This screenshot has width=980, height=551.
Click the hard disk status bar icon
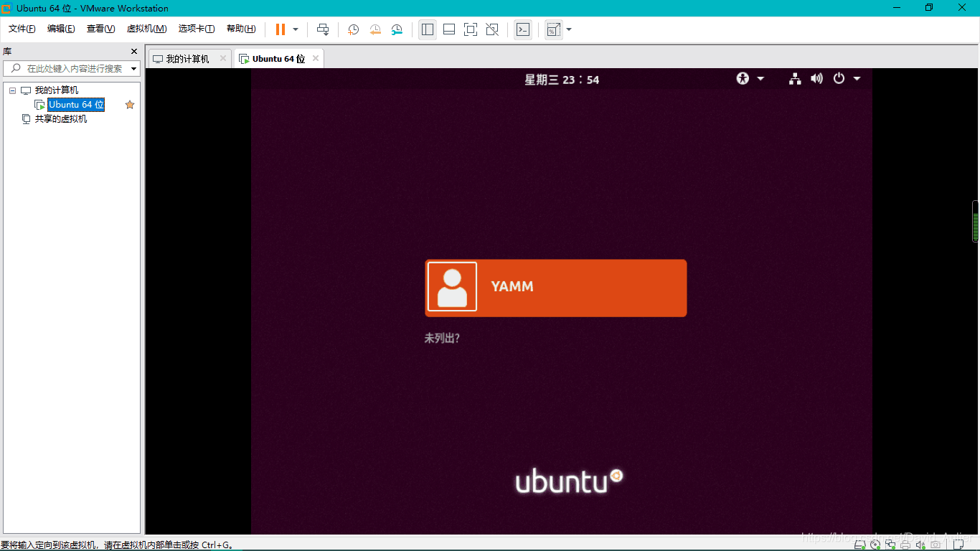pyautogui.click(x=859, y=545)
